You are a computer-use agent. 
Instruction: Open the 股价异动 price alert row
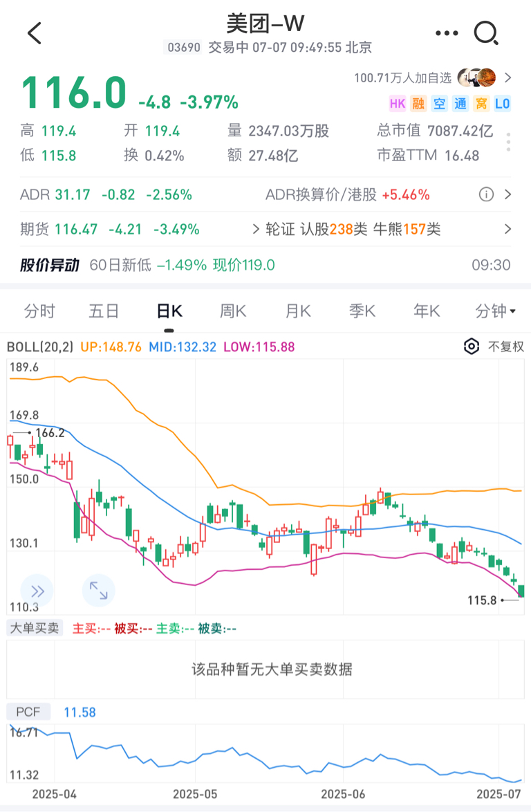point(265,265)
